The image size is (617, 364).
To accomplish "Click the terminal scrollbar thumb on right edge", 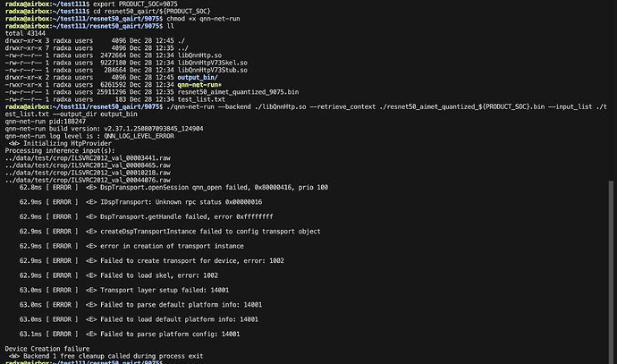I will tap(611, 272).
